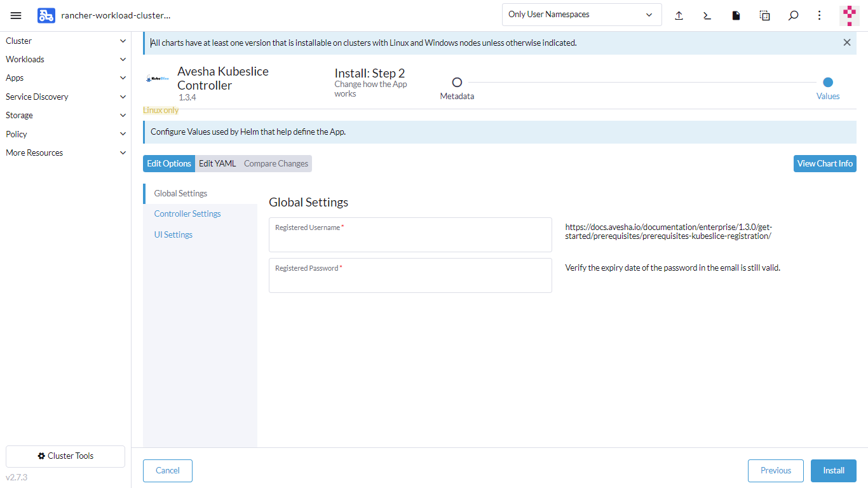Viewport: 868px width, 488px height.
Task: Click the Linux only label
Action: pyautogui.click(x=161, y=110)
